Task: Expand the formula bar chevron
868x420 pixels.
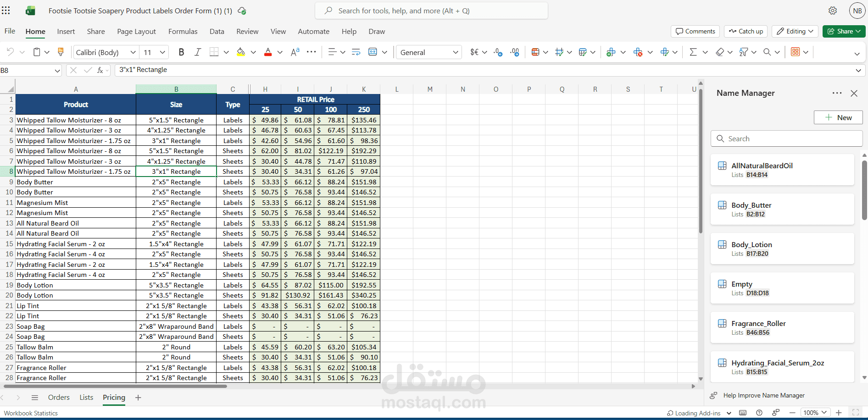Action: [x=858, y=70]
